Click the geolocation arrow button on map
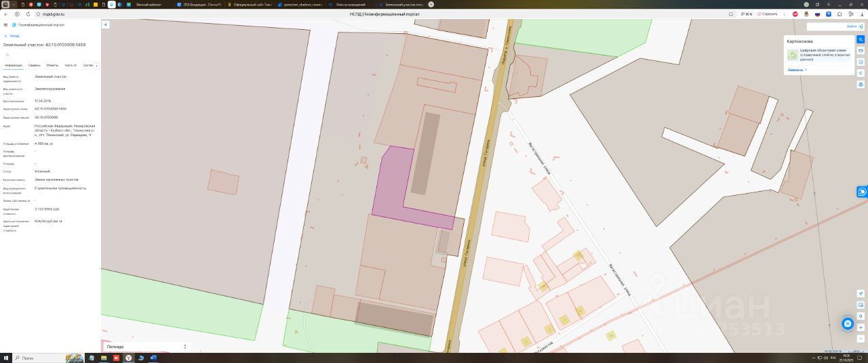This screenshot has height=363, width=868. click(861, 293)
